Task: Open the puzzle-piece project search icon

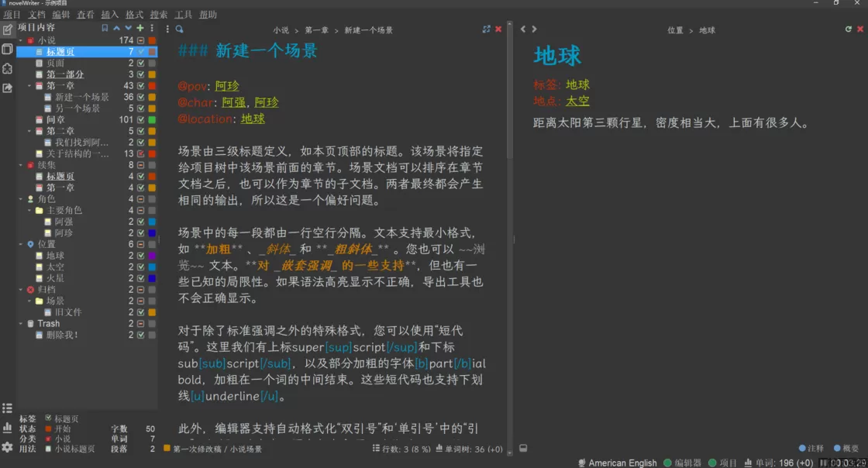Action: click(7, 69)
